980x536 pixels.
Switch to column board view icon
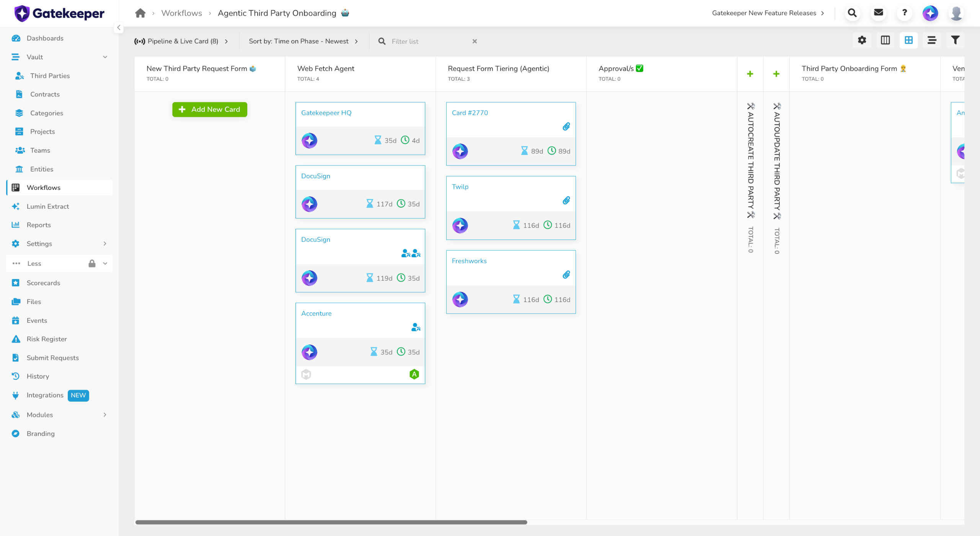tap(885, 40)
